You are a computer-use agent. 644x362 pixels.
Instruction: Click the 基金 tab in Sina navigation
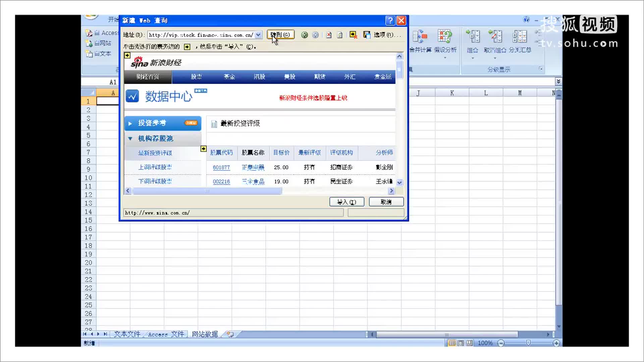pos(229,77)
